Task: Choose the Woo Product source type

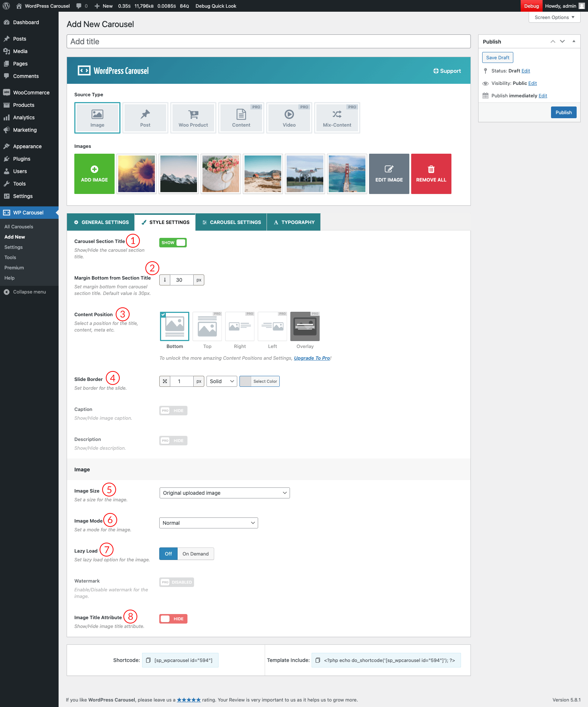Action: [193, 118]
